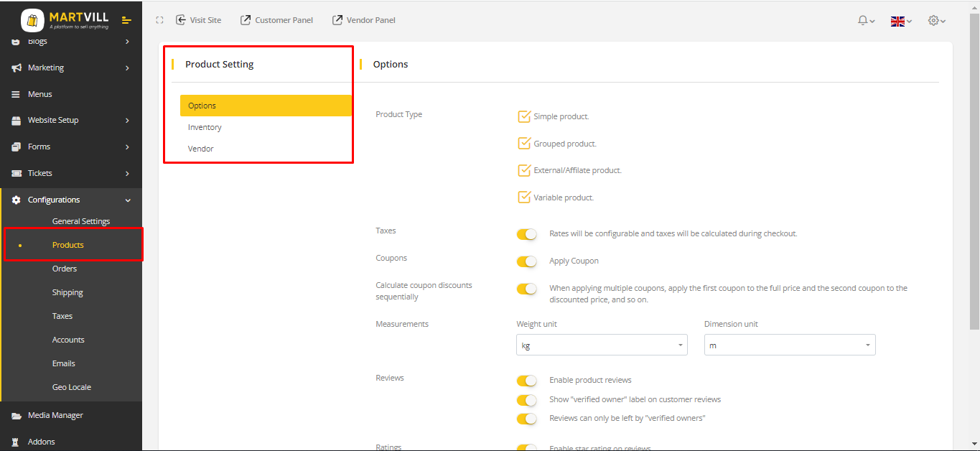Click the Visit Site link
Screen dimensions: 980x451
pyautogui.click(x=198, y=20)
